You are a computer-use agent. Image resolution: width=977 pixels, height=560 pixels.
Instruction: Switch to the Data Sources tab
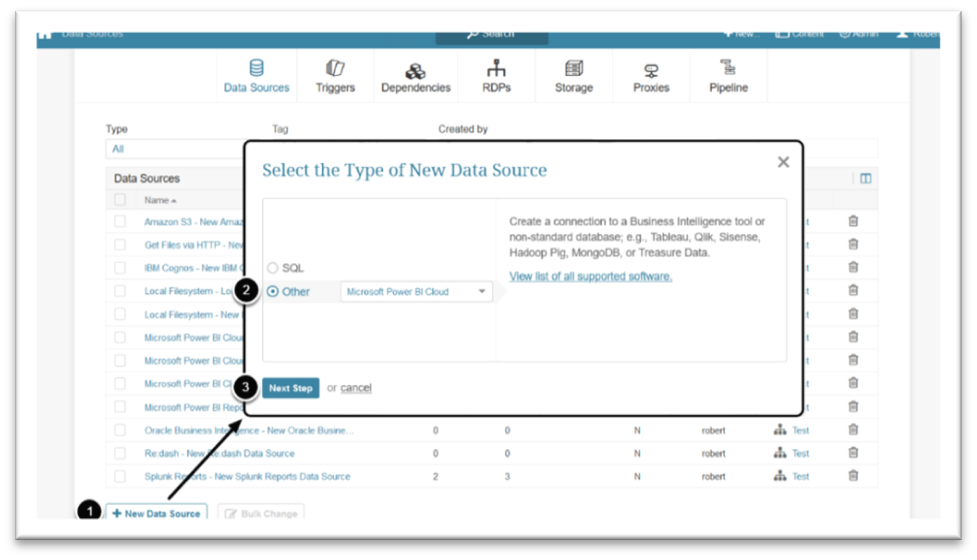pyautogui.click(x=256, y=75)
